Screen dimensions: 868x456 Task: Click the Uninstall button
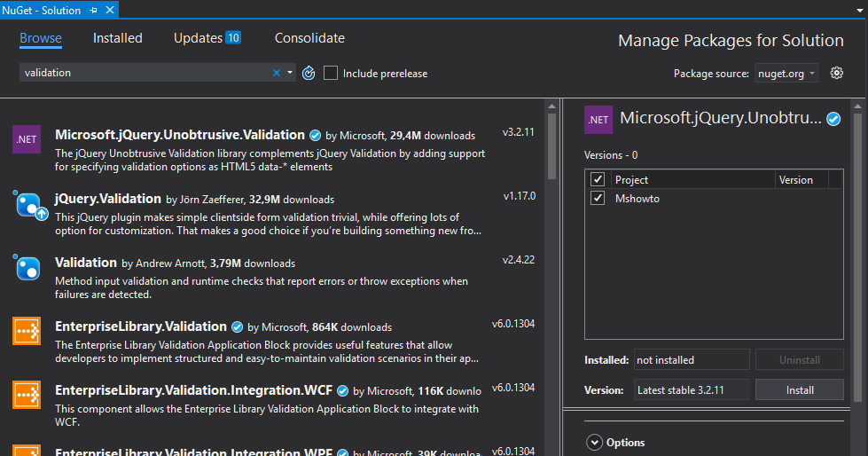800,359
